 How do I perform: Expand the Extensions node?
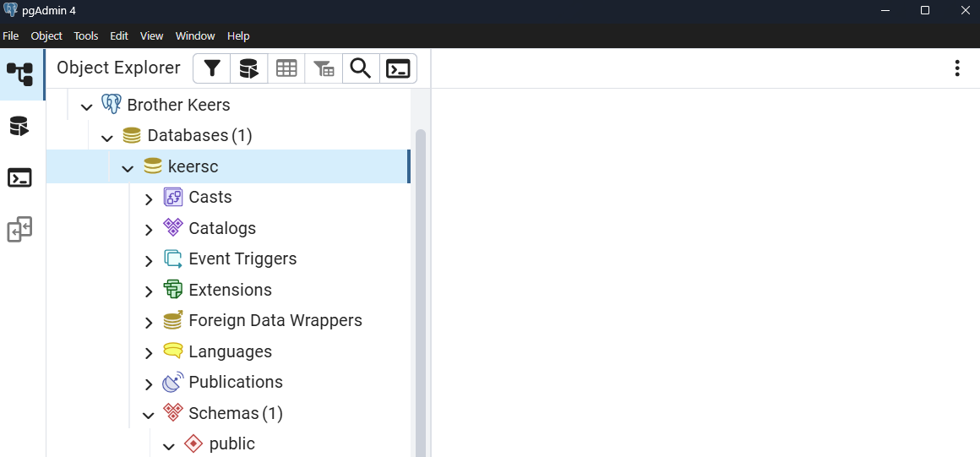pos(149,291)
